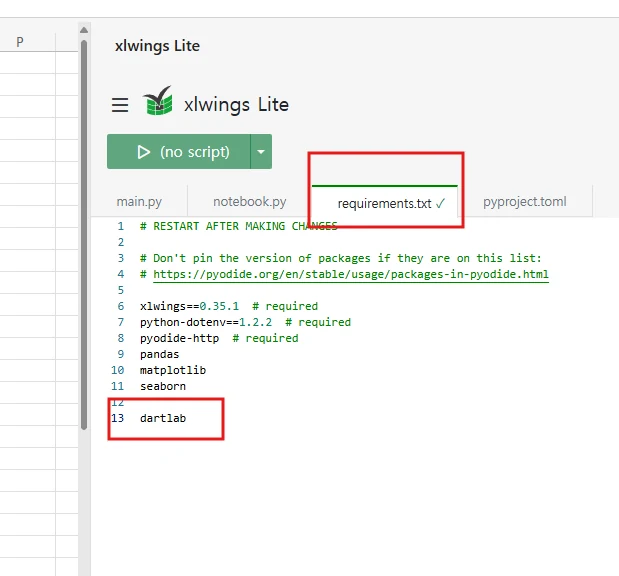The image size is (619, 576).
Task: Click the 'python-dotenv==1.2.2' line
Action: pyautogui.click(x=245, y=322)
